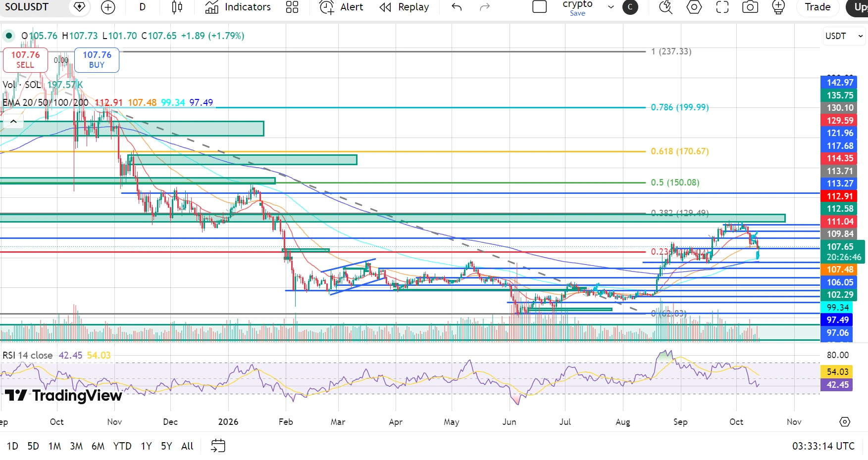
Task: Select the 0.786 (199.99) Fibonacci label
Action: pyautogui.click(x=680, y=107)
